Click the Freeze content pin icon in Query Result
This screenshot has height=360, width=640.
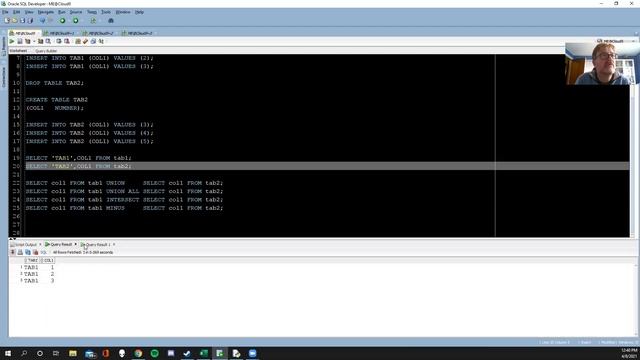(12, 253)
